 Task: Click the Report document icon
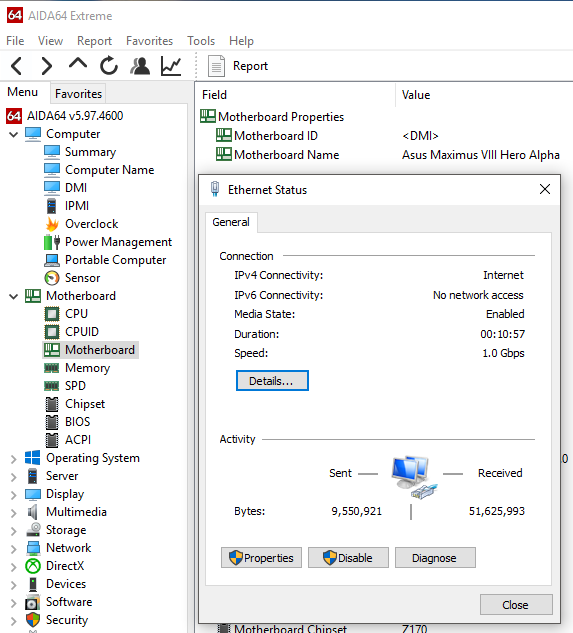pyautogui.click(x=216, y=66)
